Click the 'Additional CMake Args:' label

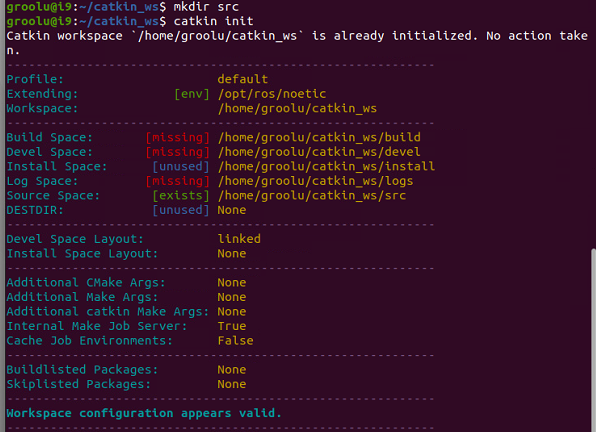(86, 283)
